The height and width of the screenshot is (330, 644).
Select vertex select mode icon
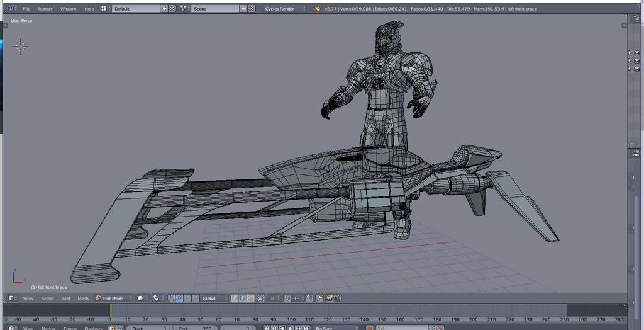(234, 298)
